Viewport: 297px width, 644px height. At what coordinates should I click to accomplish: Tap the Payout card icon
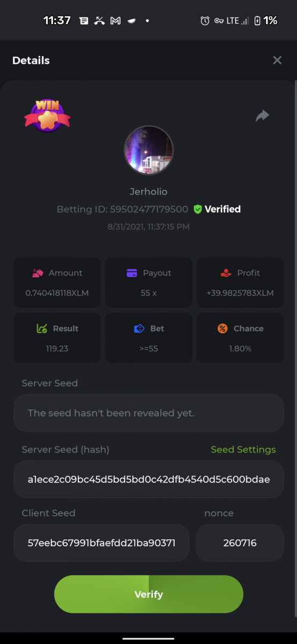(132, 273)
